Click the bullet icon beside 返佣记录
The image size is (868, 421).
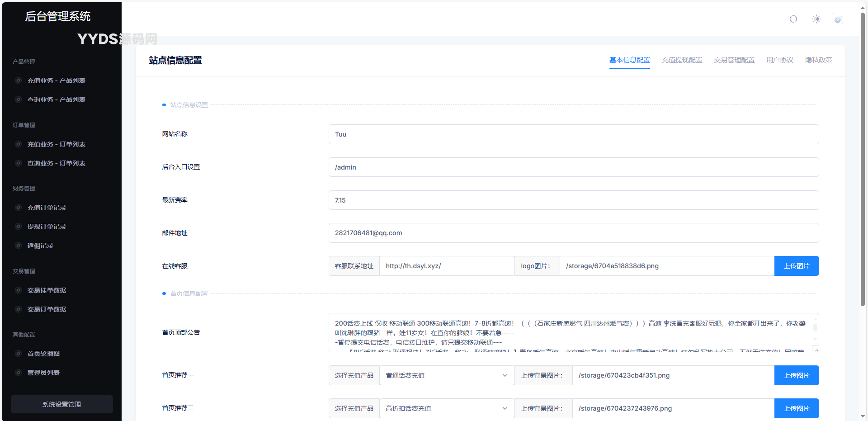pyautogui.click(x=19, y=246)
